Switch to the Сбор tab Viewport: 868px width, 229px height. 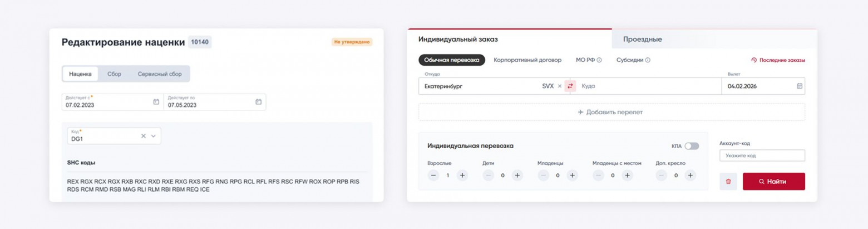[114, 74]
